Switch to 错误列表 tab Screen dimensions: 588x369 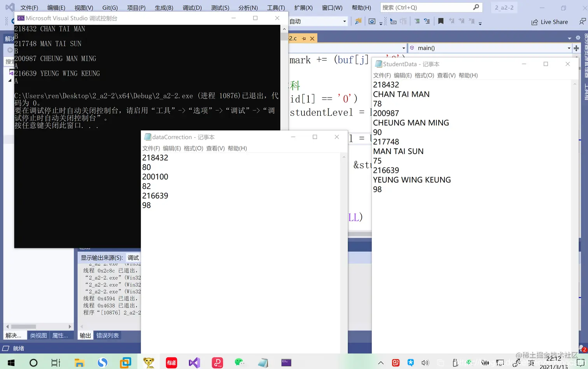click(x=108, y=336)
